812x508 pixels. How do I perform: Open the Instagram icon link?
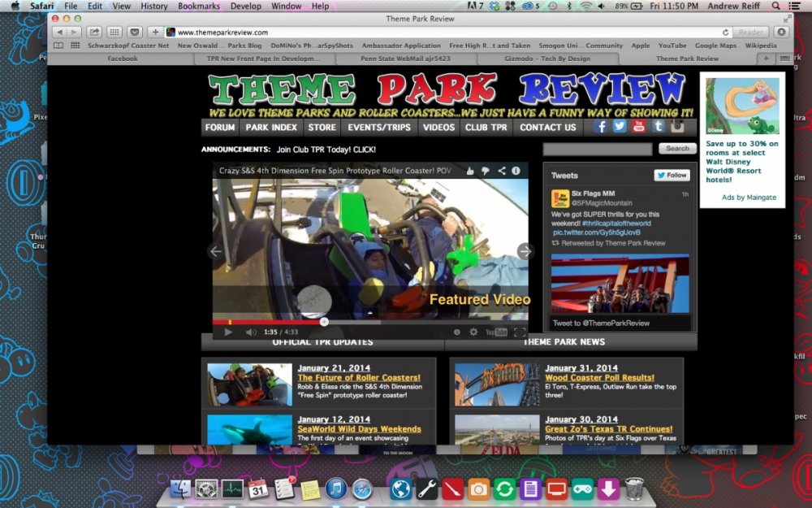point(677,126)
